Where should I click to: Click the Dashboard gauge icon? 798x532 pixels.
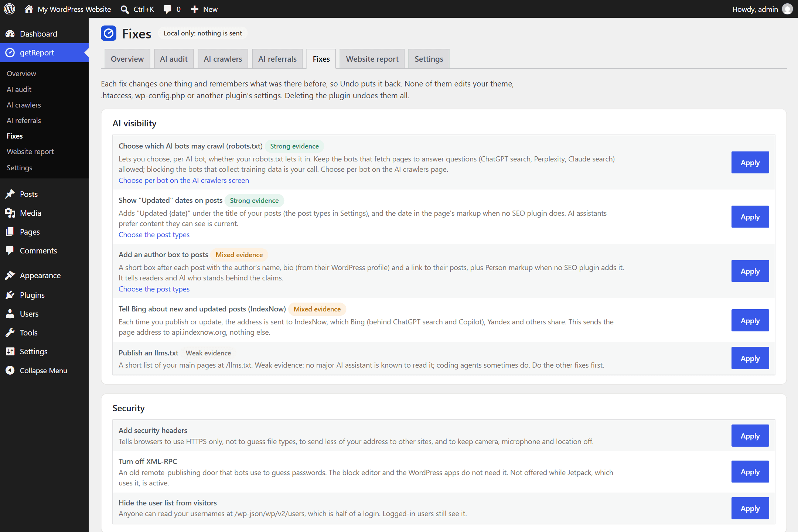click(10, 34)
